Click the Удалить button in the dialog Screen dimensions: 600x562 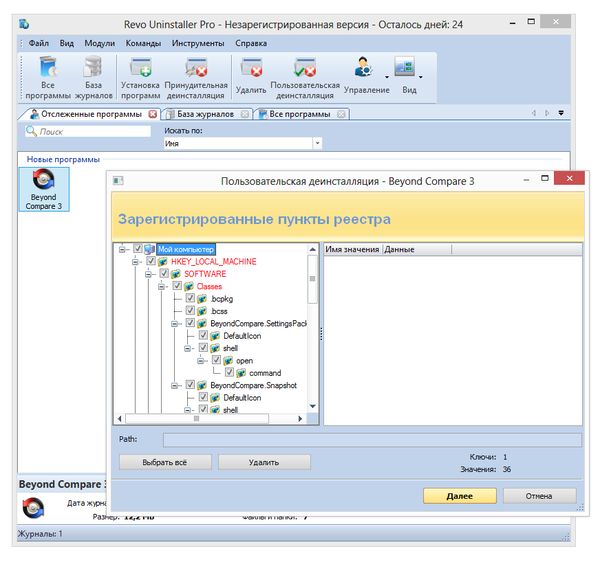264,462
